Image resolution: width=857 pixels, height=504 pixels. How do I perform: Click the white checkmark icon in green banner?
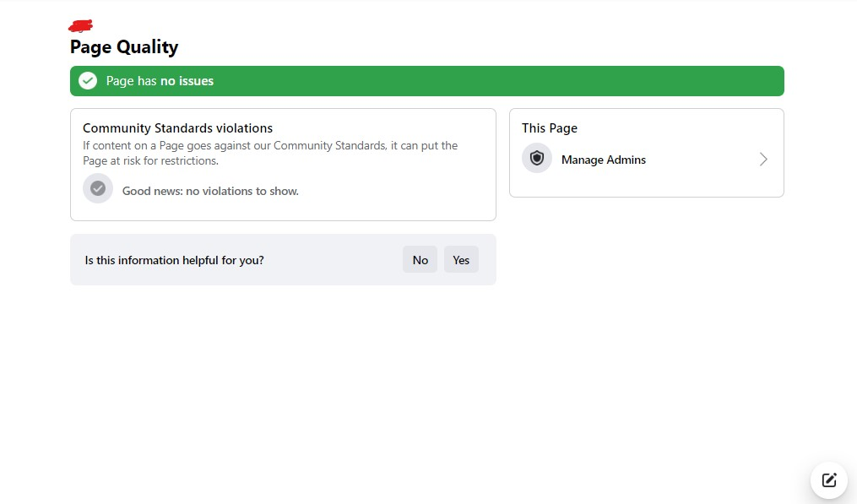(x=88, y=81)
